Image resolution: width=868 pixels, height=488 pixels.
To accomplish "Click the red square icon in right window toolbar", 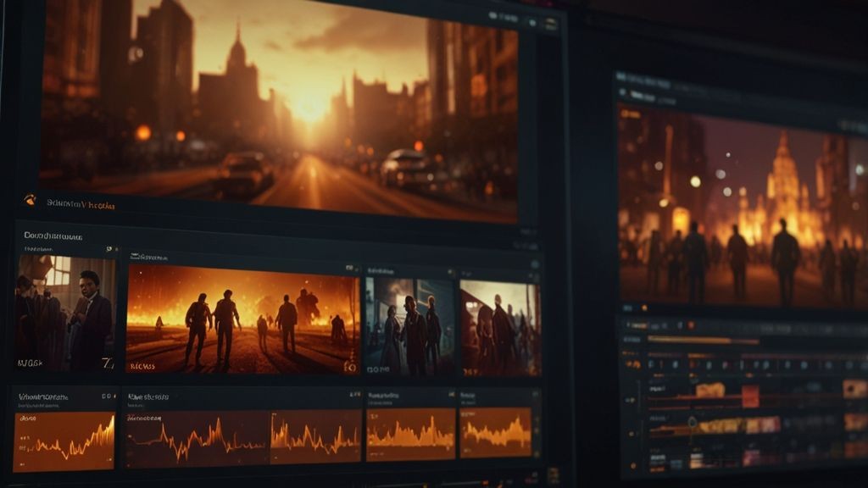I will click(x=691, y=325).
